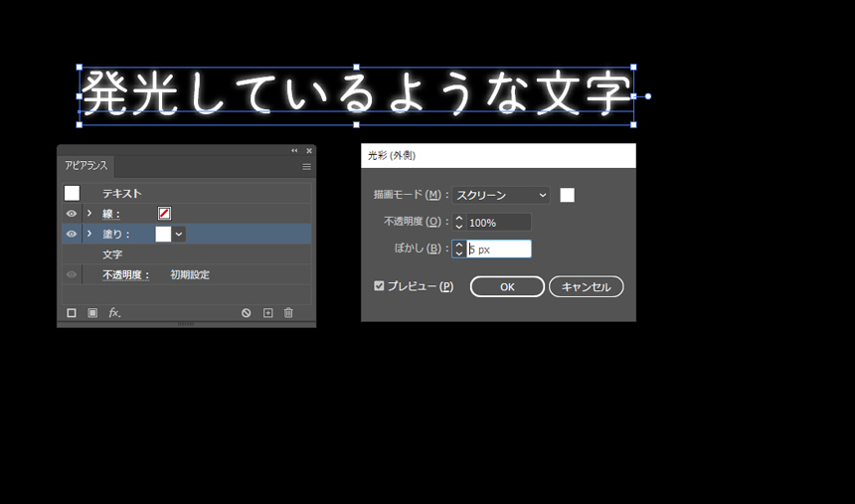Click the ぼかし stepper arrows

[459, 249]
